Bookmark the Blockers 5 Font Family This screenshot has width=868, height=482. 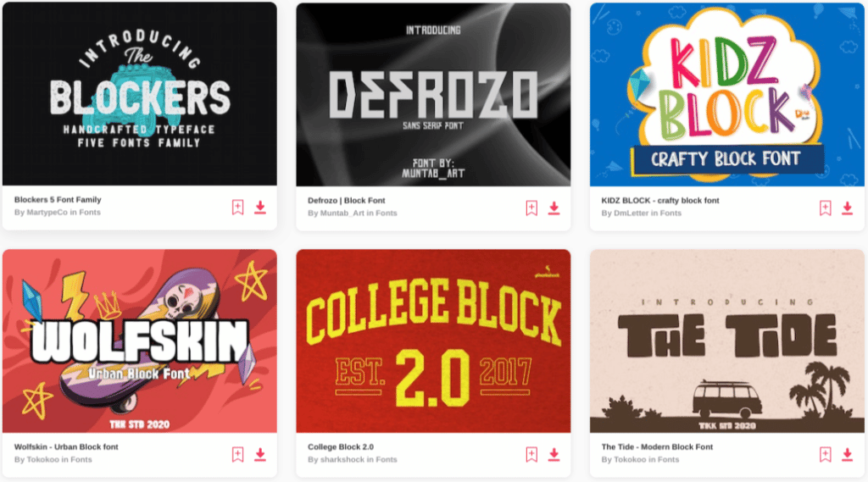(x=237, y=208)
